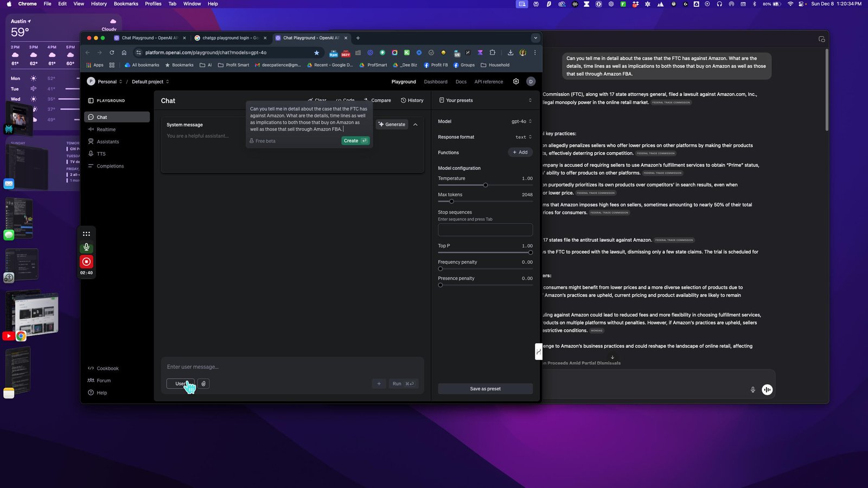Collapse the System message section chevron
The height and width of the screenshot is (488, 868).
(x=416, y=125)
